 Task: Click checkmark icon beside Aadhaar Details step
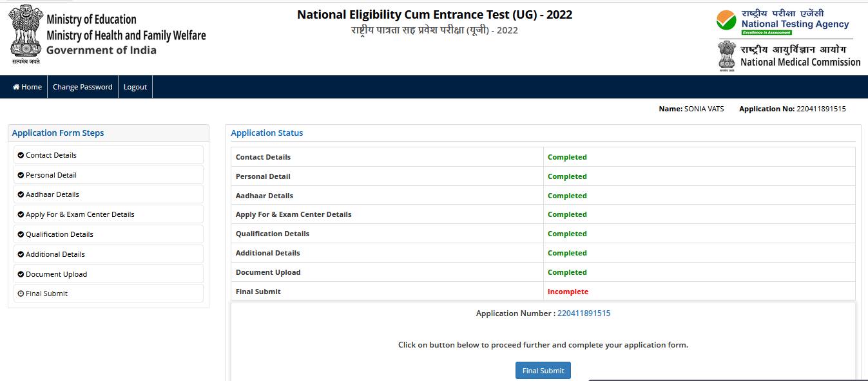click(21, 194)
